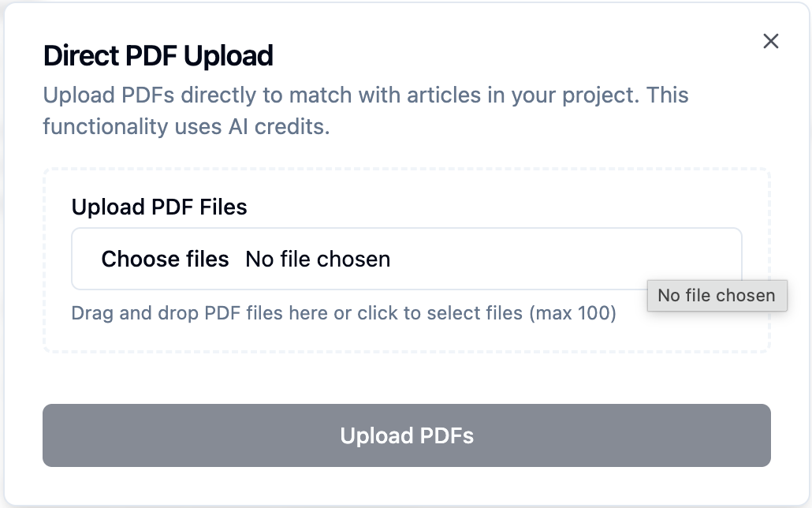
Task: Select the 'Upload PDF Files' field label
Action: 159,207
